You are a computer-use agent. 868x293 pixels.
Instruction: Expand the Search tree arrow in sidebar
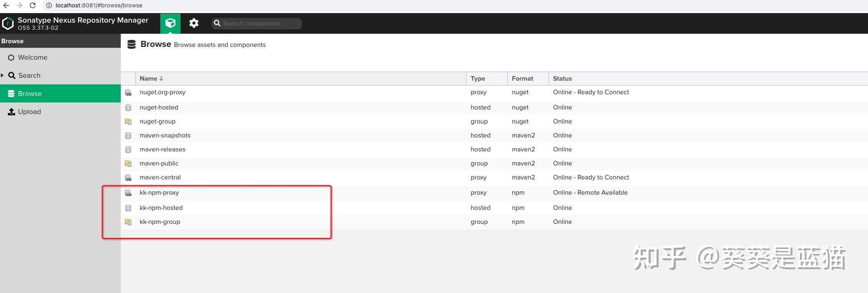pos(2,75)
